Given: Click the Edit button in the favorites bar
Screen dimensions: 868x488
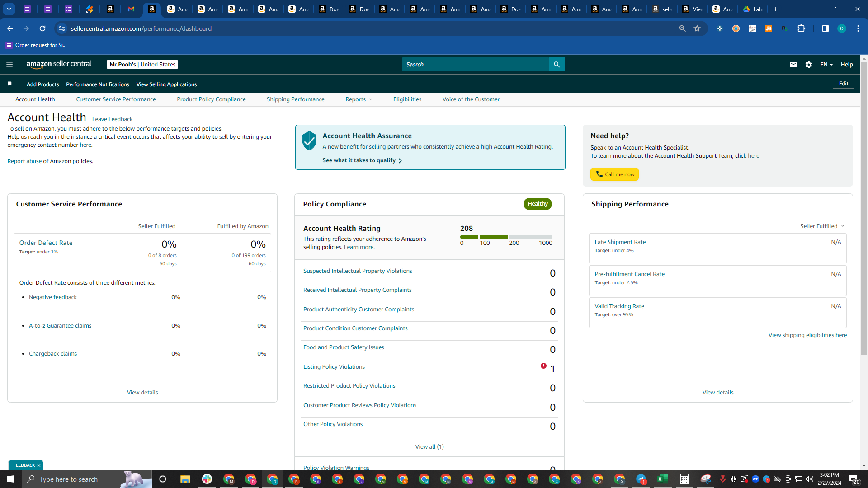Looking at the screenshot, I should tap(844, 84).
